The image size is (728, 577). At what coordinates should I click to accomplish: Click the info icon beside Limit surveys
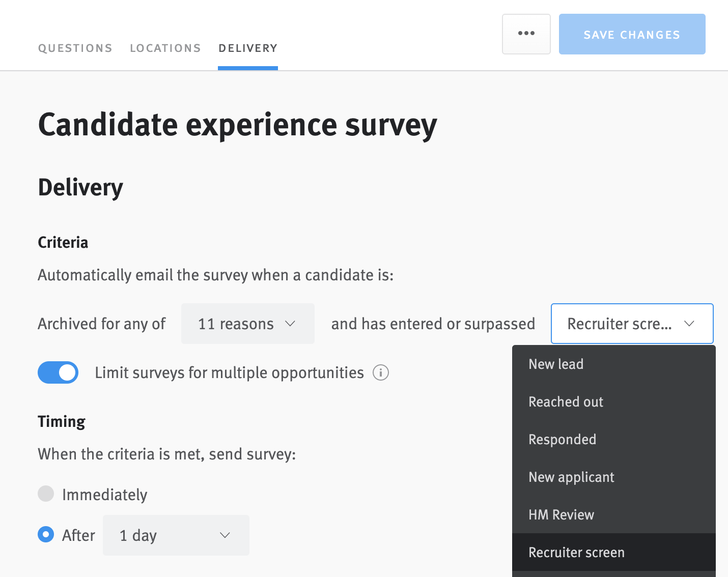click(381, 373)
